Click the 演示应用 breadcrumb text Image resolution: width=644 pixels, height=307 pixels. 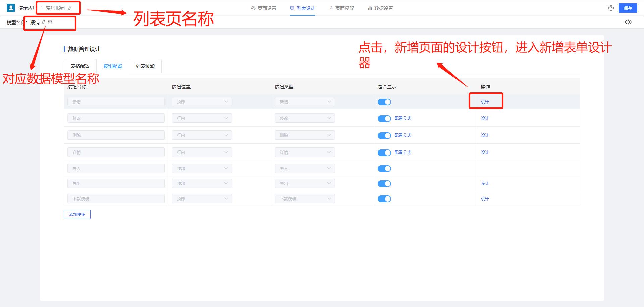point(27,8)
